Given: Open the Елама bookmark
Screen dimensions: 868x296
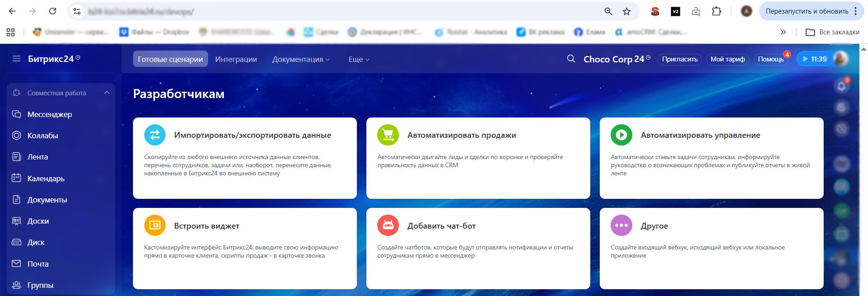Looking at the screenshot, I should click(589, 32).
